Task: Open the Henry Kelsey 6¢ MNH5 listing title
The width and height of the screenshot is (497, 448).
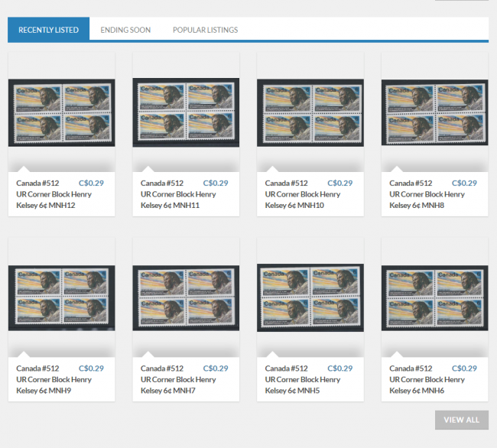Action: point(303,379)
